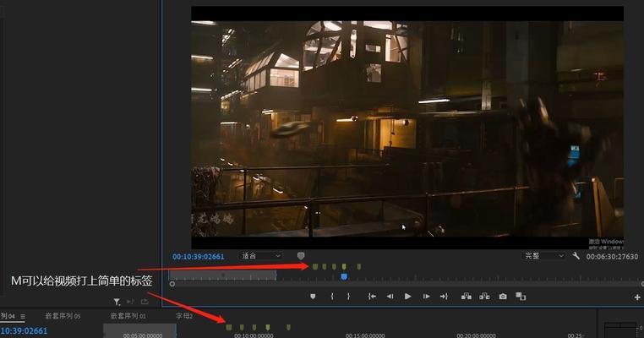
Task: Select the leftmost marker on the monitor ruler
Action: point(315,267)
